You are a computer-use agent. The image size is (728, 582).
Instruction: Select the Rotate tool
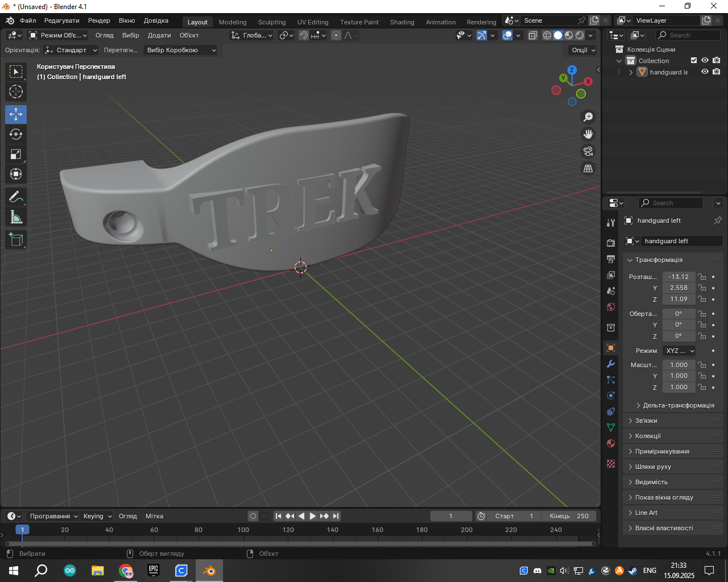16,134
